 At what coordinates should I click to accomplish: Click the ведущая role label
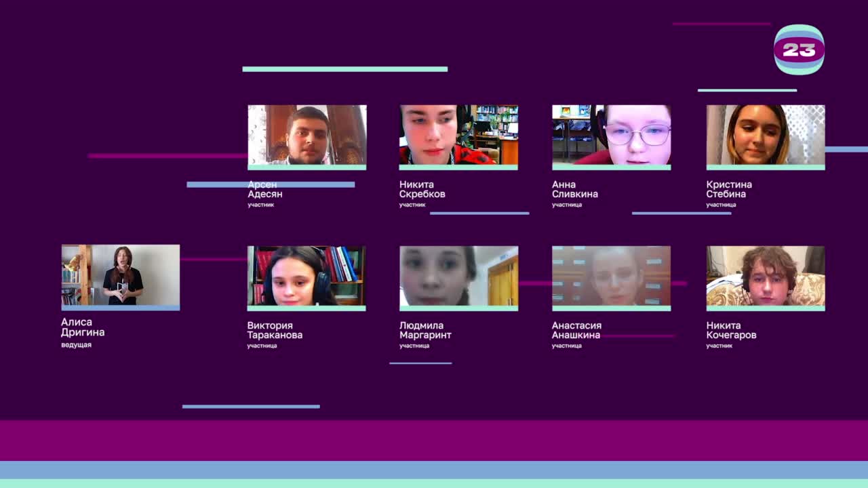(x=76, y=345)
